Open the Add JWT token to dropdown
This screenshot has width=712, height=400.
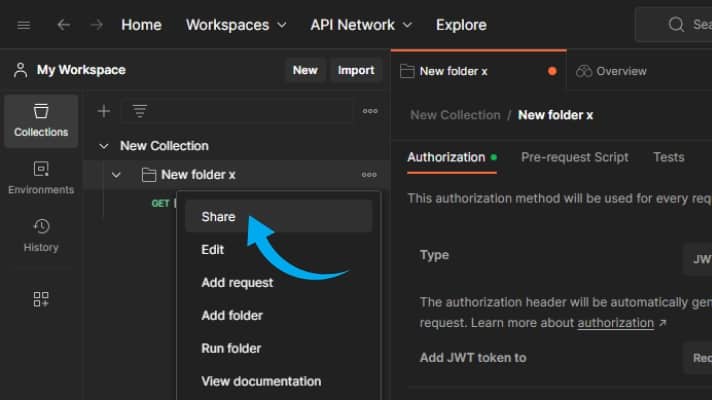pos(698,358)
